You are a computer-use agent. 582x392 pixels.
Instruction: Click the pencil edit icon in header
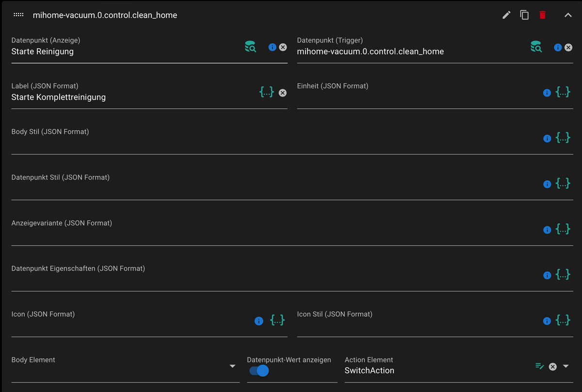(506, 15)
